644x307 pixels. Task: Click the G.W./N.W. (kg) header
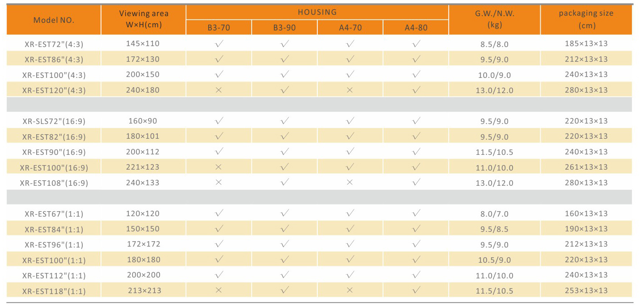pyautogui.click(x=495, y=20)
